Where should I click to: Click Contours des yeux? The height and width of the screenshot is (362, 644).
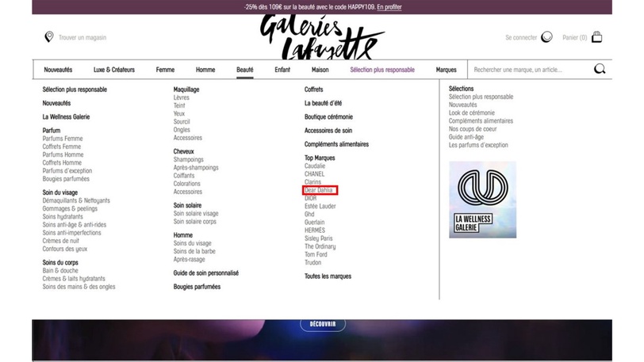point(64,249)
